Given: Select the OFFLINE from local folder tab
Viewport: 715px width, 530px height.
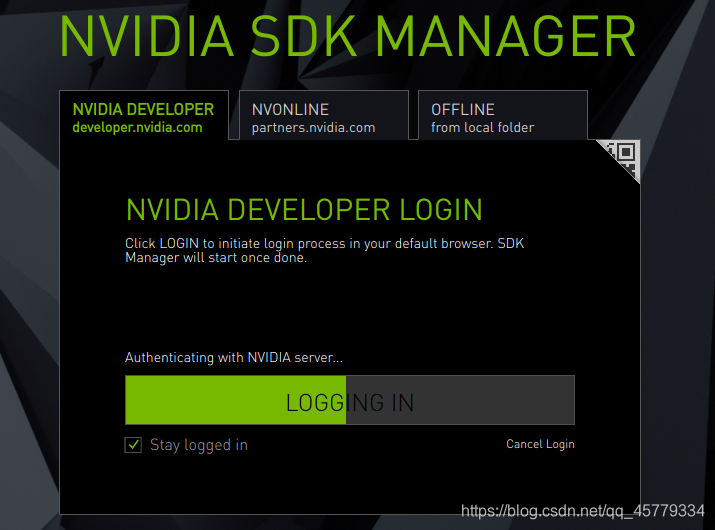Looking at the screenshot, I should tap(503, 115).
